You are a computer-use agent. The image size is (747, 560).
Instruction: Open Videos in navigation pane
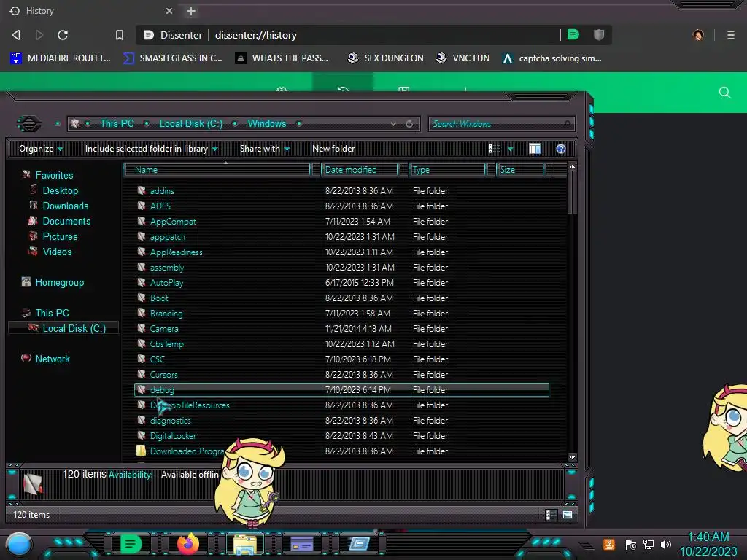pyautogui.click(x=57, y=252)
